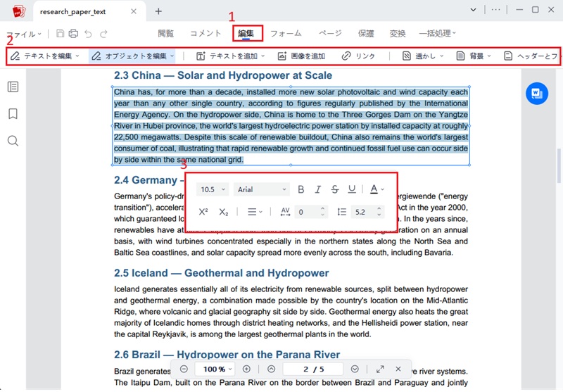Image resolution: width=563 pixels, height=392 pixels.
Task: Enter fullscreen using the expand arrows icon
Action: (380, 369)
